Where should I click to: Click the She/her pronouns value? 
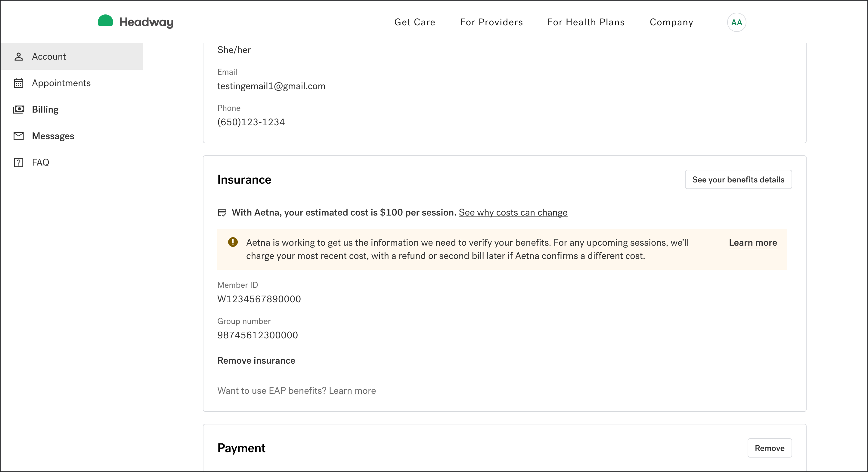pos(234,50)
